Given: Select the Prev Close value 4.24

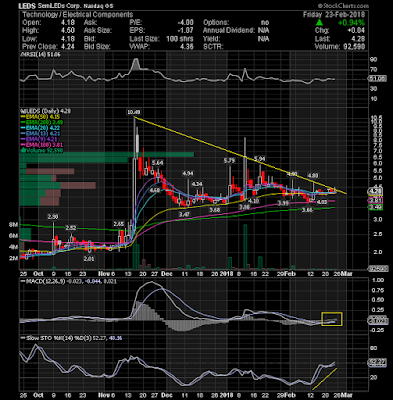Looking at the screenshot, I should [68, 47].
